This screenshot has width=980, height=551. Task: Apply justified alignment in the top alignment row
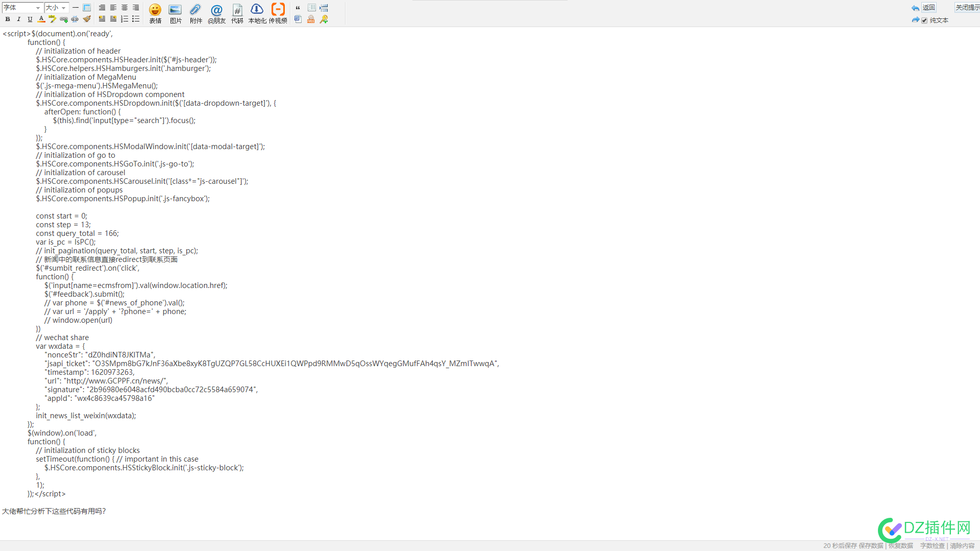pyautogui.click(x=102, y=8)
